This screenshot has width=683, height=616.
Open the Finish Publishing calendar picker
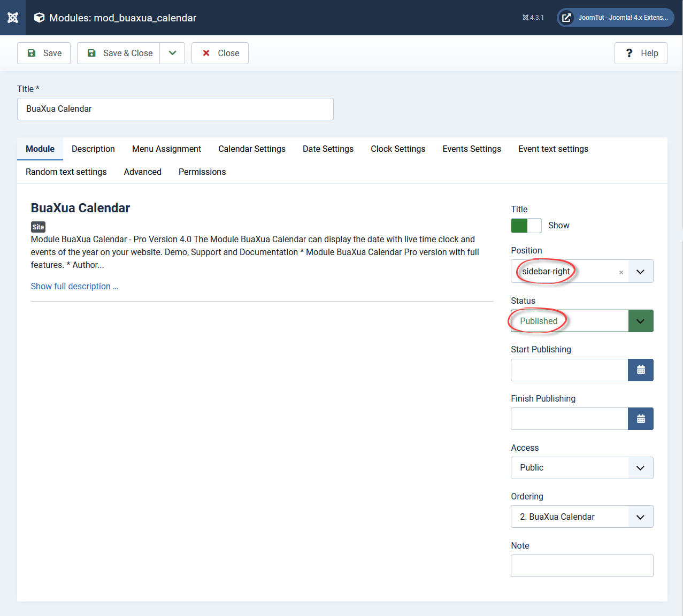coord(641,419)
